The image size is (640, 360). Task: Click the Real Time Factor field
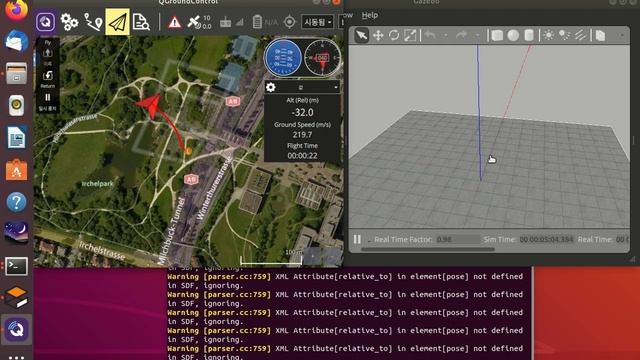[x=457, y=239]
